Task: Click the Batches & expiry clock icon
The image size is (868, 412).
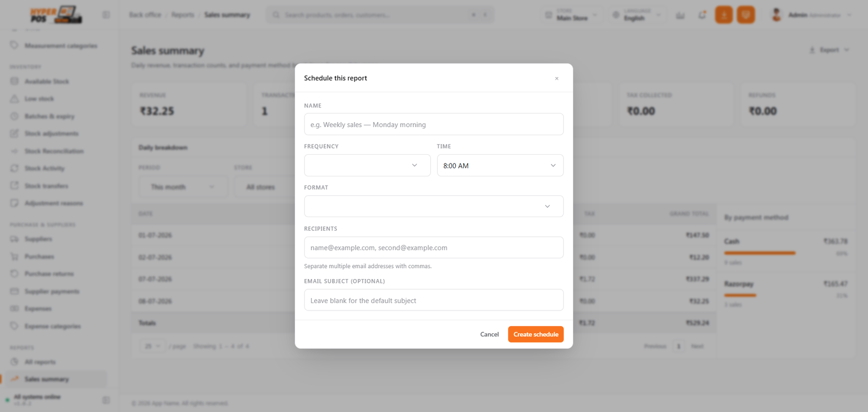Action: coord(15,116)
